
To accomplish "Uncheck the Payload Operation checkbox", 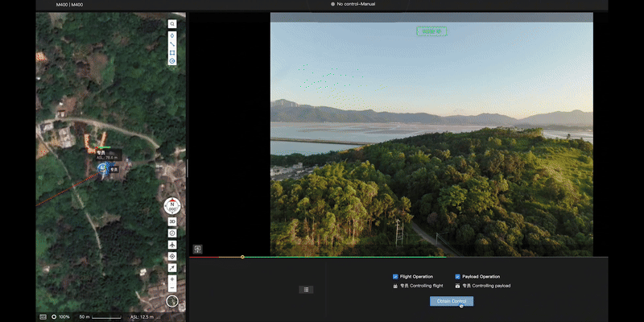I will pyautogui.click(x=457, y=277).
